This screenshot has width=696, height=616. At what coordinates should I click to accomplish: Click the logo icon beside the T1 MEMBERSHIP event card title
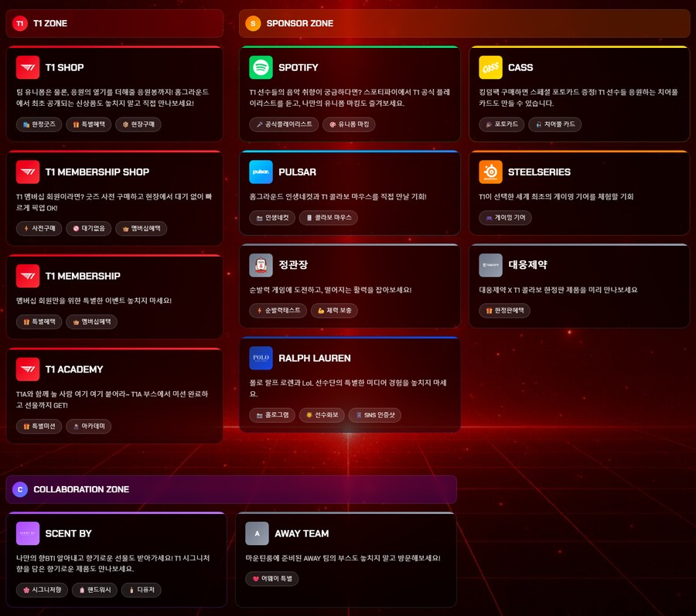click(28, 276)
